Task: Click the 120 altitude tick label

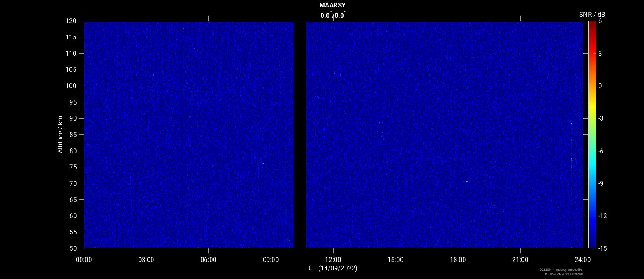Action: click(72, 21)
